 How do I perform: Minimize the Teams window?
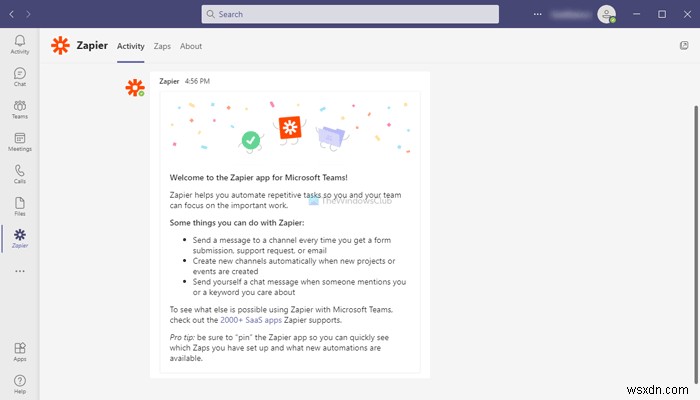click(x=637, y=14)
